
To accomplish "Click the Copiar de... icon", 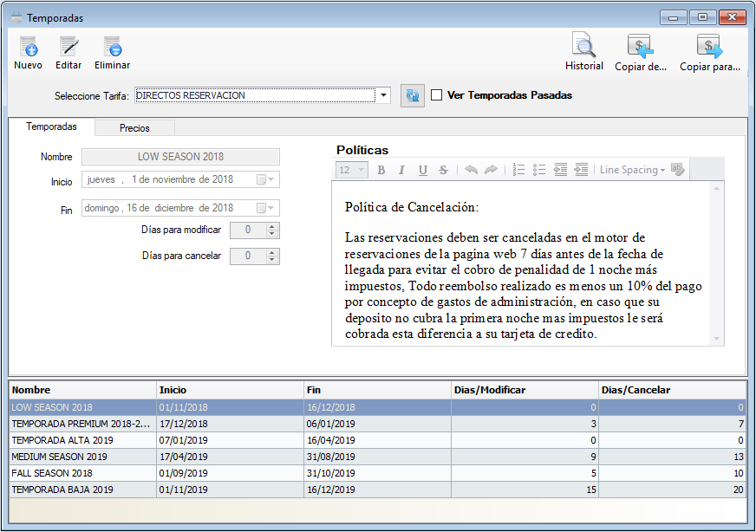I will click(x=641, y=46).
